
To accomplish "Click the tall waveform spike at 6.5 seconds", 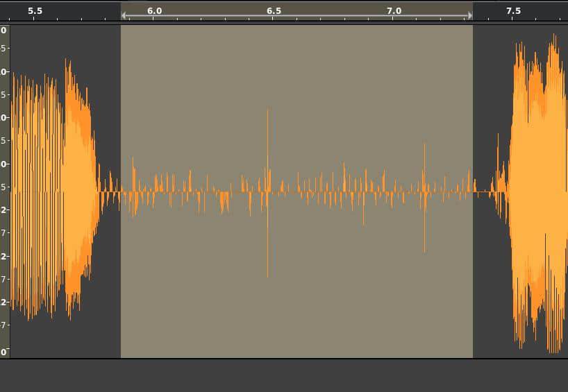I will click(267, 139).
